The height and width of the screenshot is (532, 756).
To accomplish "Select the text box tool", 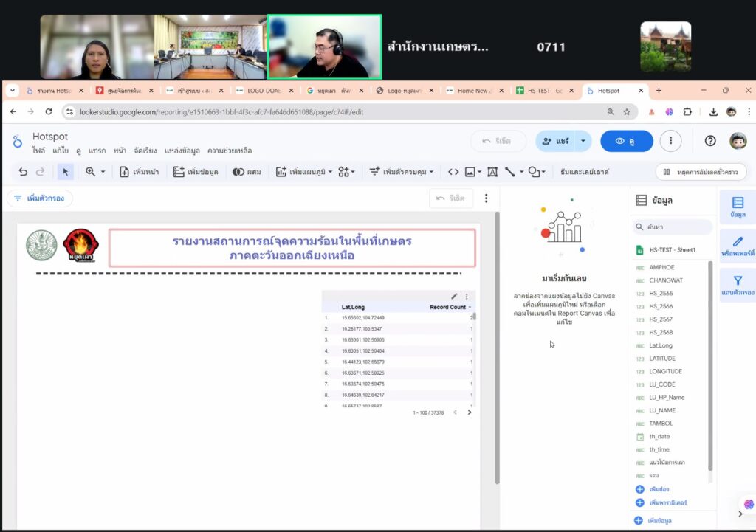I will (x=492, y=172).
